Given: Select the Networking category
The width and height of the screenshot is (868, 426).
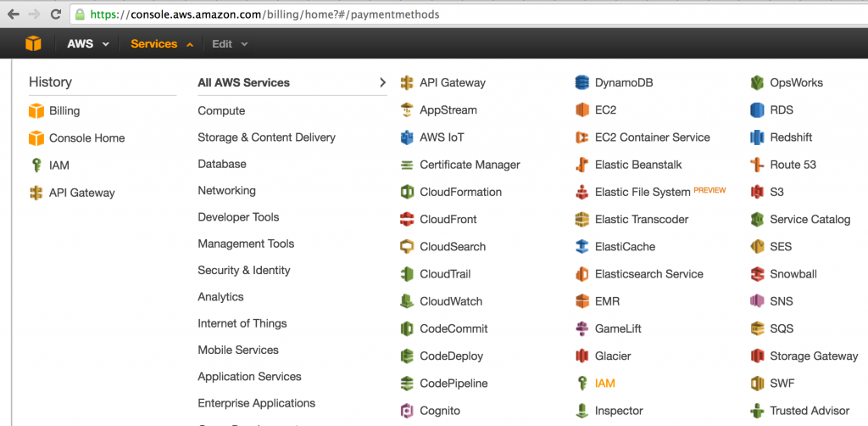Looking at the screenshot, I should pyautogui.click(x=227, y=191).
